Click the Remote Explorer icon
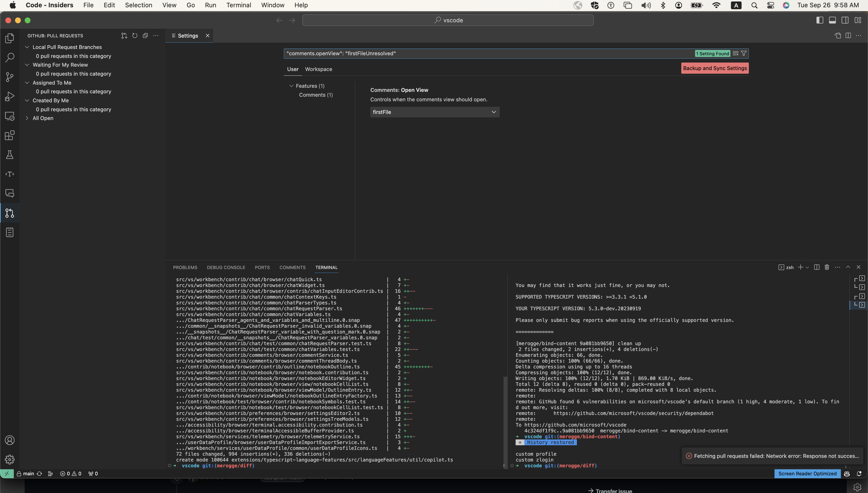Viewport: 868px width, 493px height. (9, 116)
